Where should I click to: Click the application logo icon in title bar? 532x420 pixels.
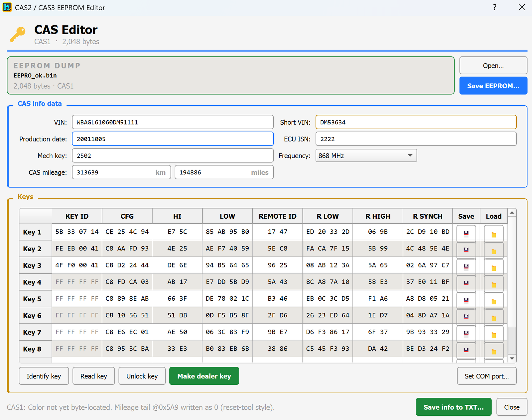(7, 7)
